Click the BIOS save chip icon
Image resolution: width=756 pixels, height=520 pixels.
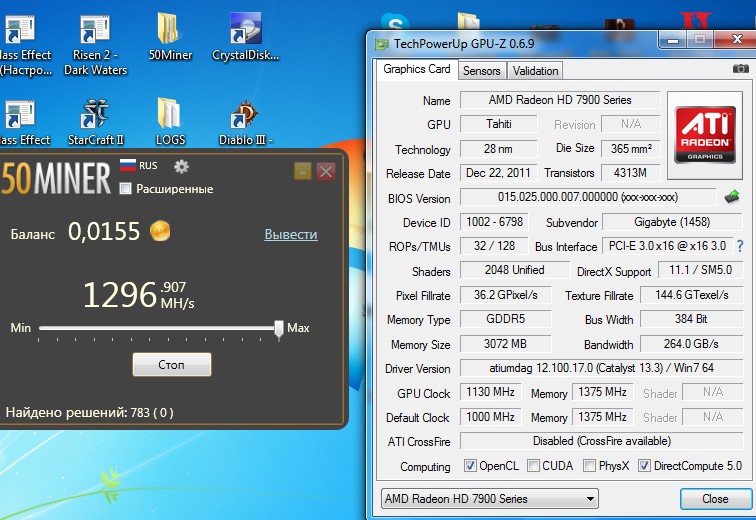[x=733, y=197]
